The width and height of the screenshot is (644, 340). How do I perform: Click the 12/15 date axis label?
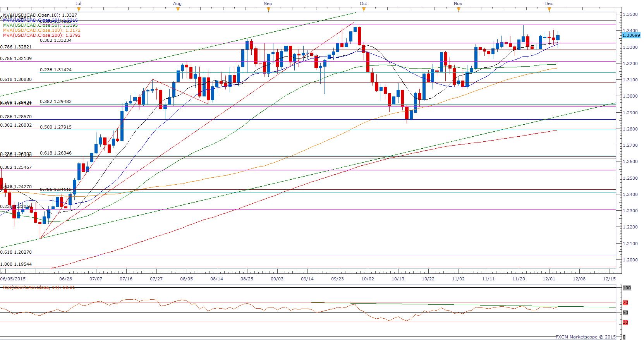coord(610,278)
